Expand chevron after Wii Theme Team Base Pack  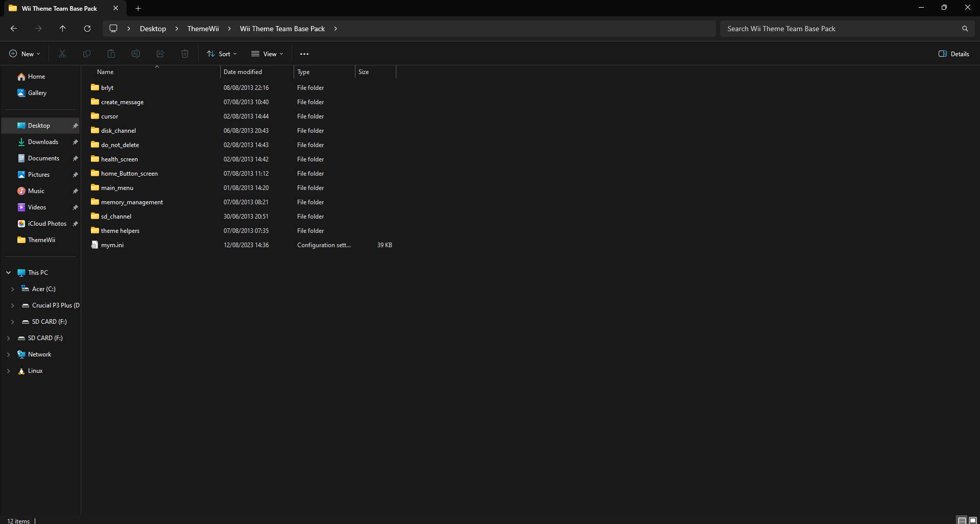tap(336, 29)
